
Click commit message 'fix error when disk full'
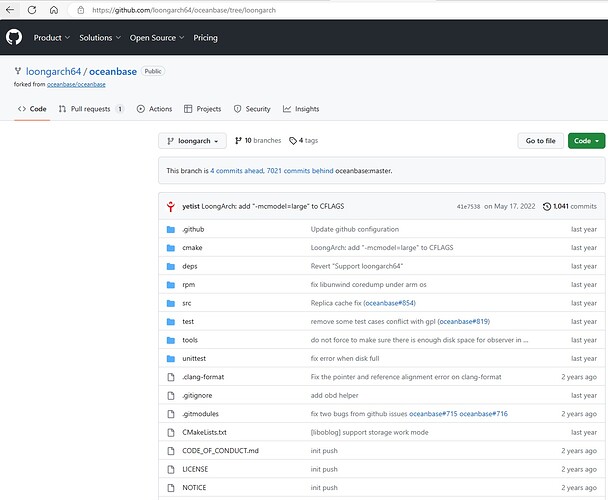pyautogui.click(x=345, y=358)
